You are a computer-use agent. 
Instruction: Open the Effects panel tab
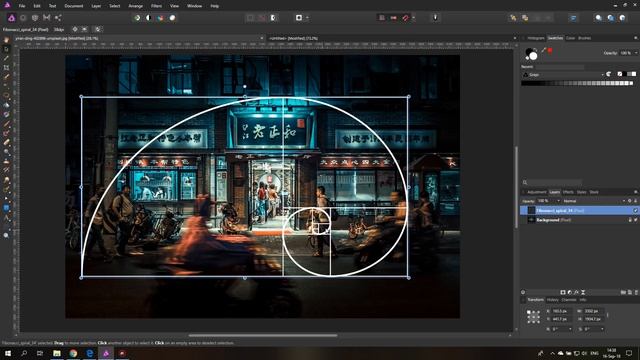point(568,192)
